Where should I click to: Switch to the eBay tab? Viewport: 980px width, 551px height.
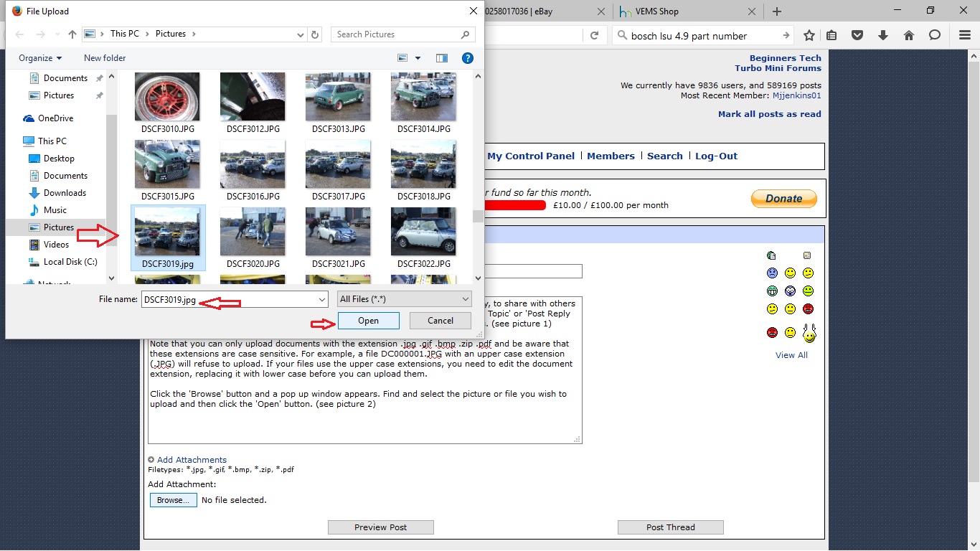click(x=544, y=11)
